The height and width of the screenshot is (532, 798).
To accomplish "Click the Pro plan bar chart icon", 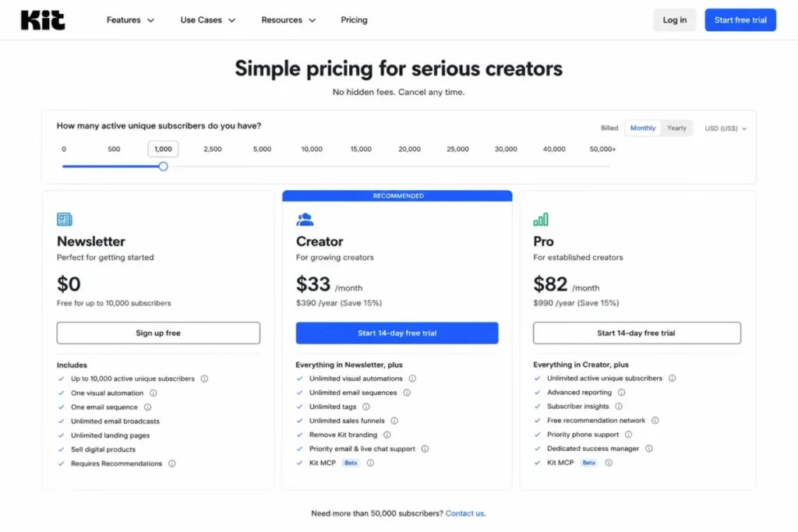I will pos(541,219).
